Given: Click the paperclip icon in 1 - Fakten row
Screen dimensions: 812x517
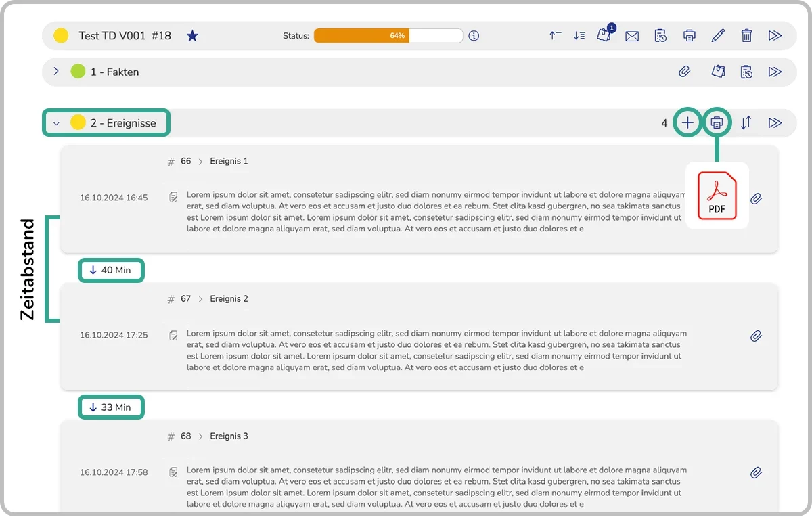Looking at the screenshot, I should coord(685,72).
